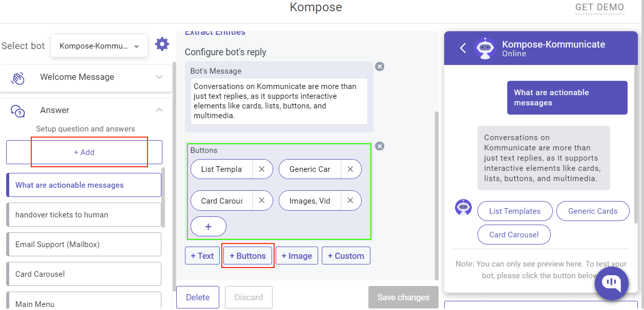The height and width of the screenshot is (310, 644).
Task: Remove the List Template button chip
Action: 262,169
